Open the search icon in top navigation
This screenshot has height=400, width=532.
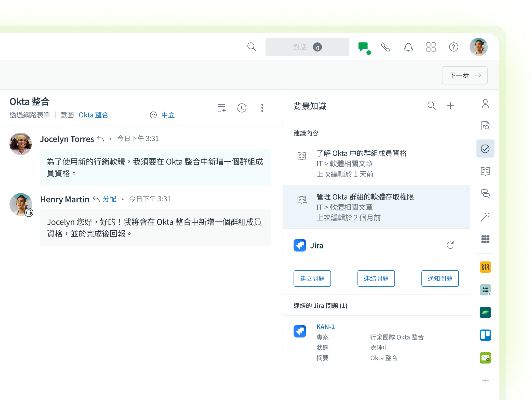252,47
